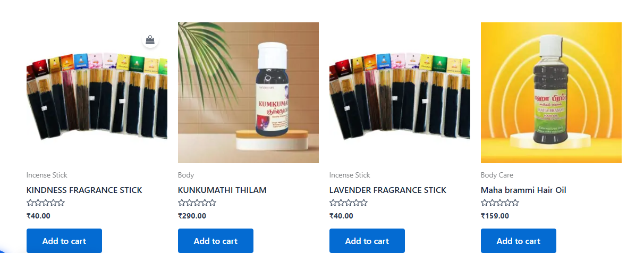The height and width of the screenshot is (253, 644).
Task: Click the Body Care category label
Action: 497,175
